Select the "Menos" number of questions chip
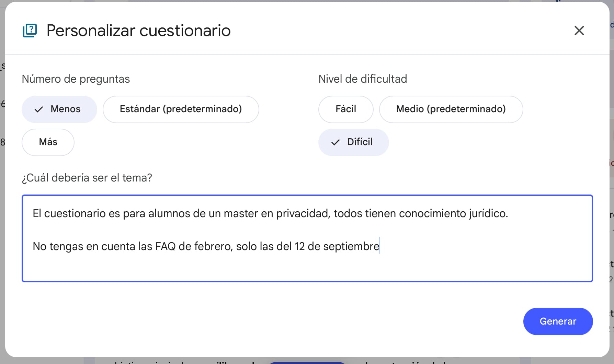 pyautogui.click(x=59, y=109)
